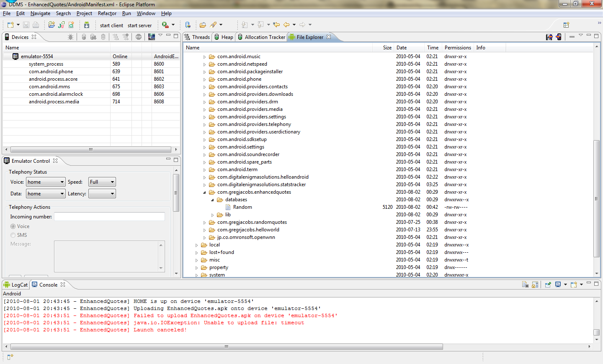Expand the misc folder

click(x=196, y=260)
